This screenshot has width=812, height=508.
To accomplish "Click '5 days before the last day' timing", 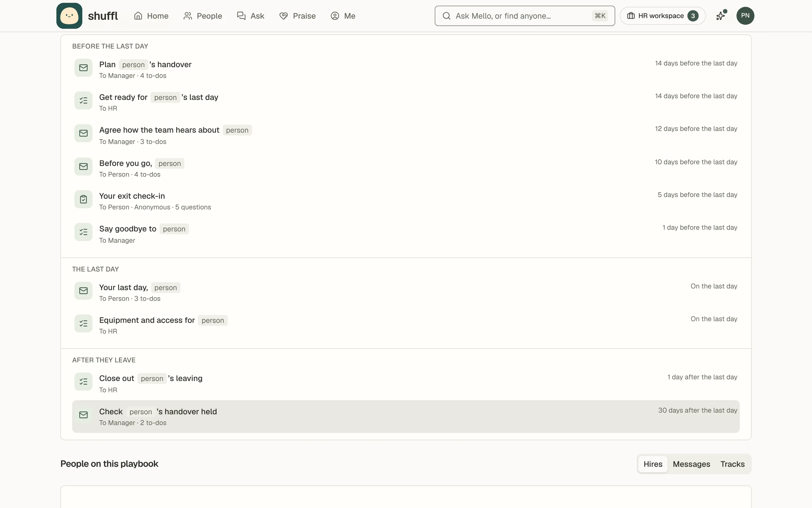I will [x=697, y=195].
